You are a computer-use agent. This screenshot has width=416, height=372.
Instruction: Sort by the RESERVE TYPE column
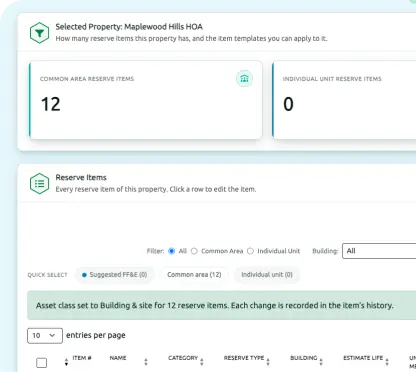[x=244, y=358]
